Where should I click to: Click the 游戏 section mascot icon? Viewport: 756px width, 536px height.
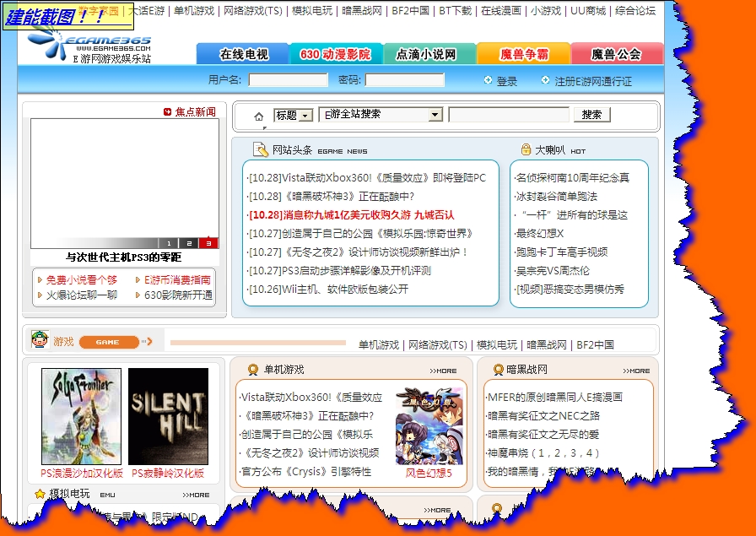(x=40, y=339)
